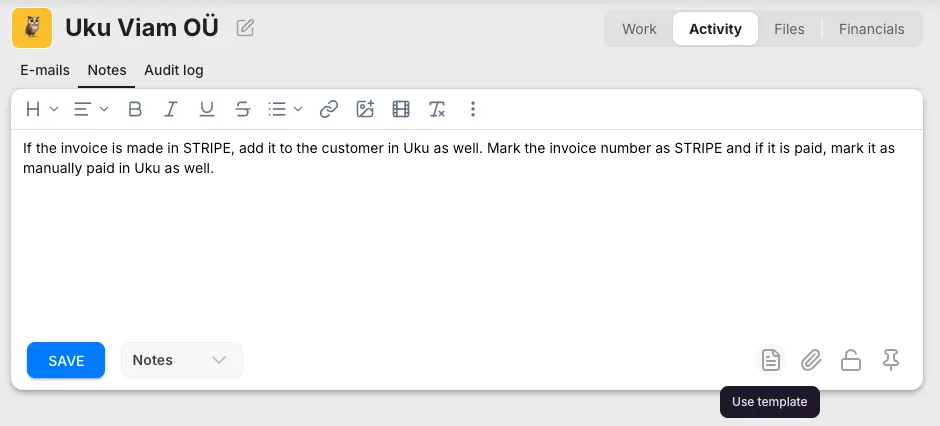Open the Notes type dropdown
Screen dimensions: 940x426
point(181,360)
